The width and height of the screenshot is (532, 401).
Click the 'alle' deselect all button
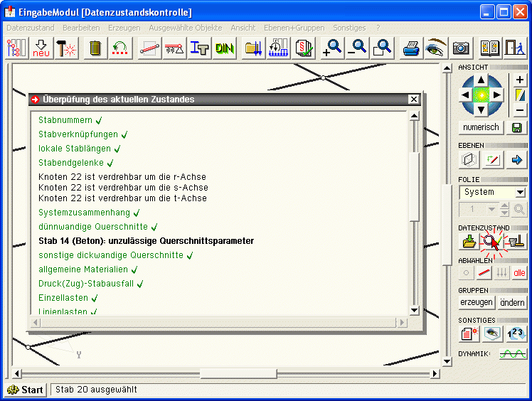point(519,272)
